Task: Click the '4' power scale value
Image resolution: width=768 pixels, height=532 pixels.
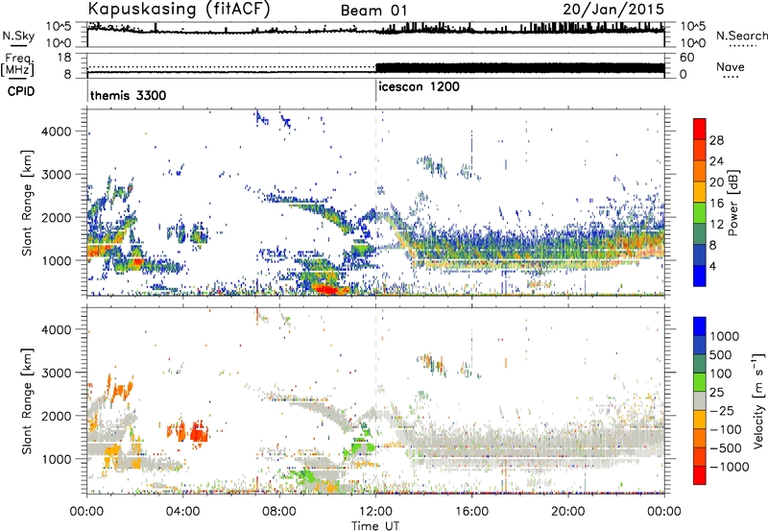Action: pyautogui.click(x=712, y=267)
